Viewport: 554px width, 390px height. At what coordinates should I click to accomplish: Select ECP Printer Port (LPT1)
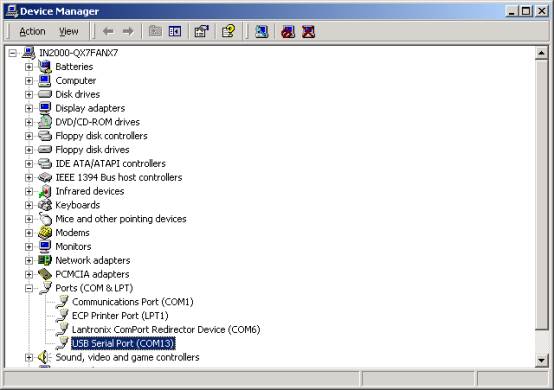pyautogui.click(x=120, y=316)
